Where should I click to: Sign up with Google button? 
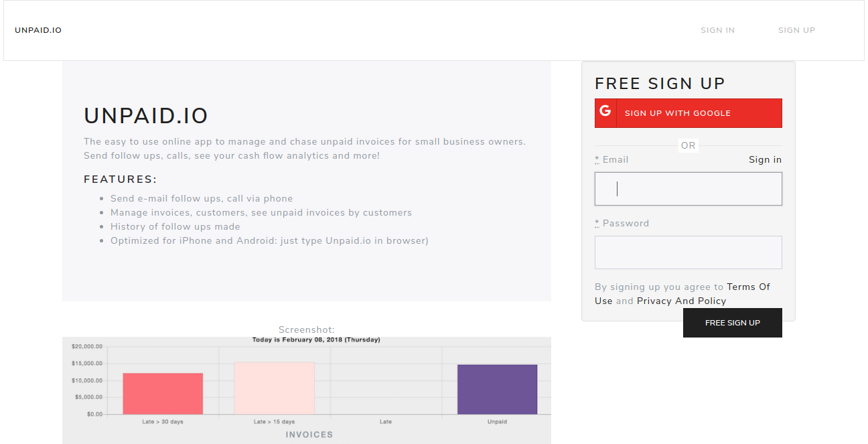(688, 113)
